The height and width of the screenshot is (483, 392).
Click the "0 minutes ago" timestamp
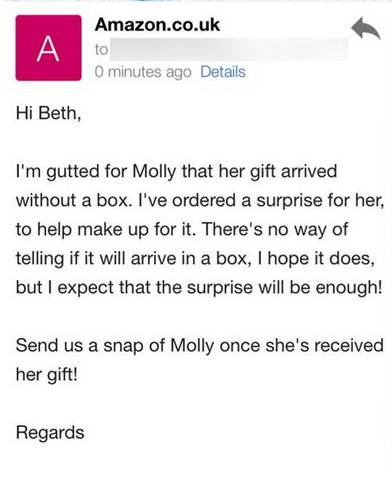click(x=143, y=72)
